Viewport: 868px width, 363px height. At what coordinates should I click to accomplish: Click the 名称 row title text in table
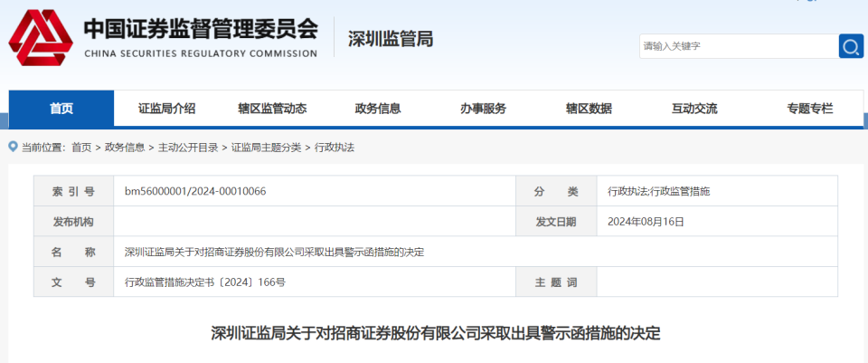pyautogui.click(x=275, y=253)
